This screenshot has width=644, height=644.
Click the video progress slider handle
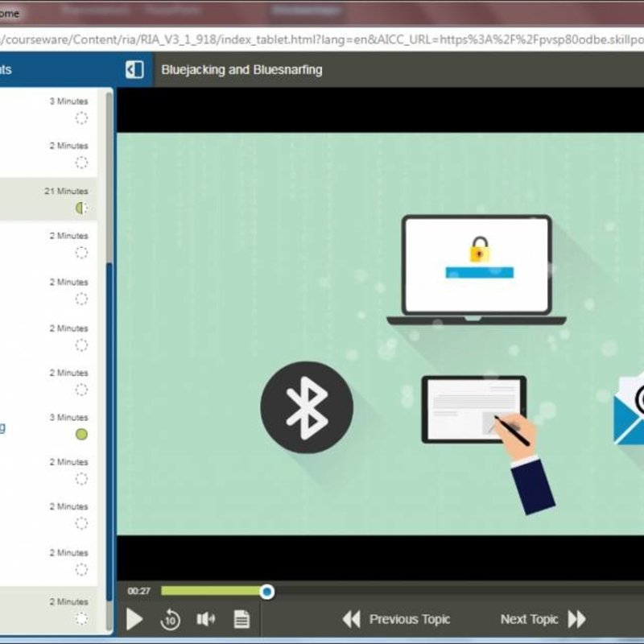coord(267,592)
